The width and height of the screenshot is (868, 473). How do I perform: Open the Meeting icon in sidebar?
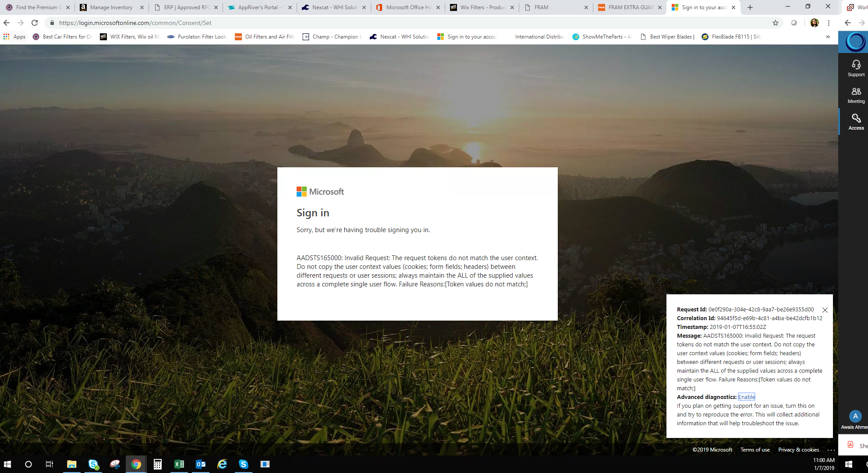(x=856, y=95)
